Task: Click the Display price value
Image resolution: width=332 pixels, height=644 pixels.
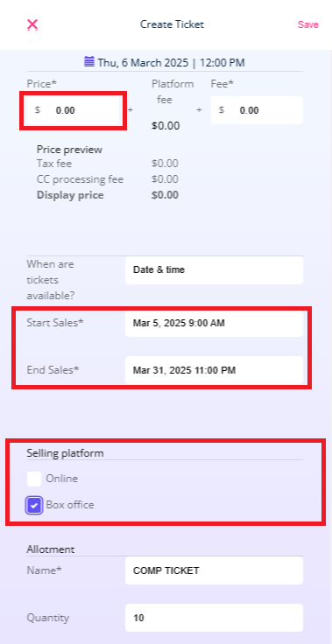Action: [165, 195]
